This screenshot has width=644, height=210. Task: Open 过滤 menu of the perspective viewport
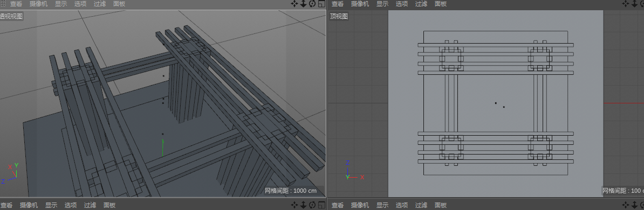99,4
